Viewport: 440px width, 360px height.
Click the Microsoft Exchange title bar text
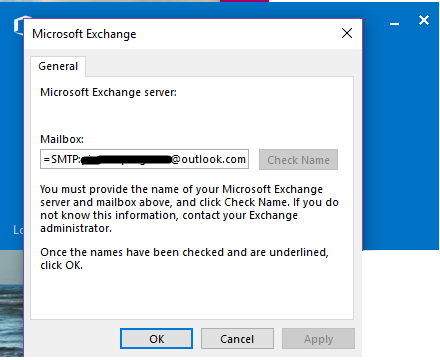(x=84, y=34)
